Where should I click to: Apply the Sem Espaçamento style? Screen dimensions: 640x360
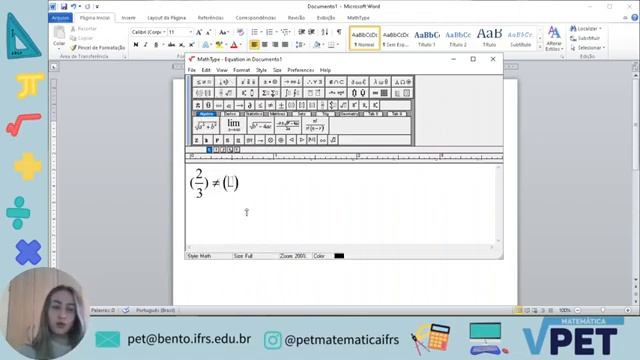tap(396, 38)
